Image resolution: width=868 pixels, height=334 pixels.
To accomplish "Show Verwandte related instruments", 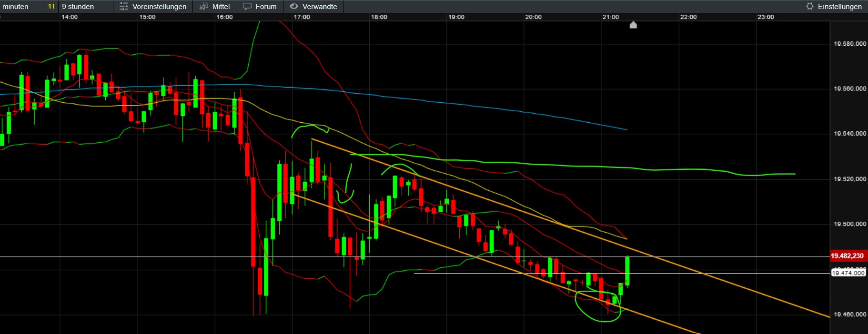I will 313,6.
